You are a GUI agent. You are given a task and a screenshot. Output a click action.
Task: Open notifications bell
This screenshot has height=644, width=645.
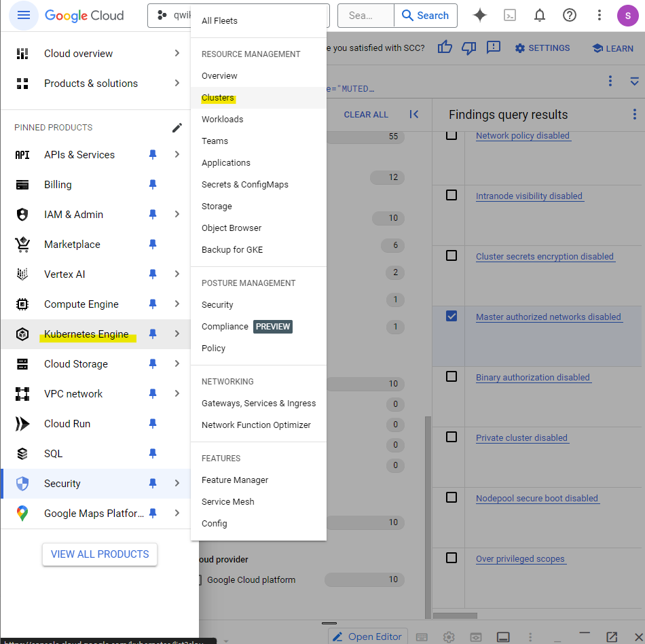coord(539,16)
